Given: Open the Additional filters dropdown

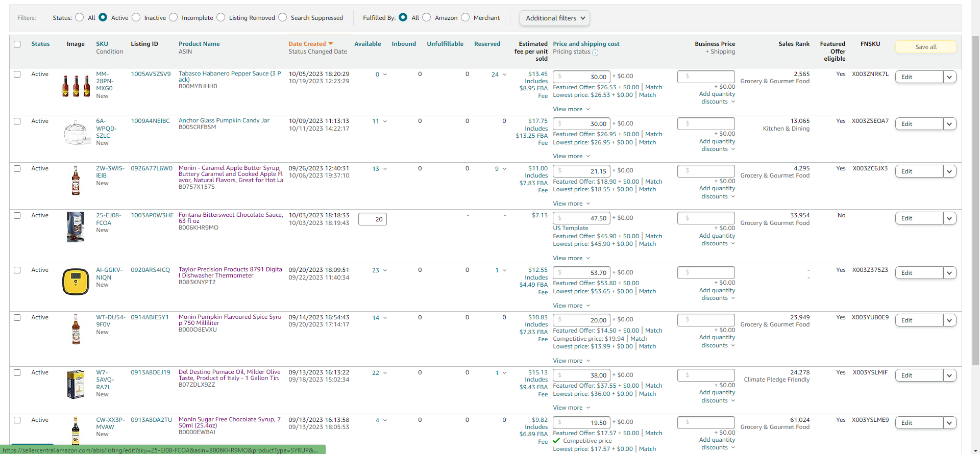Looking at the screenshot, I should tap(555, 18).
